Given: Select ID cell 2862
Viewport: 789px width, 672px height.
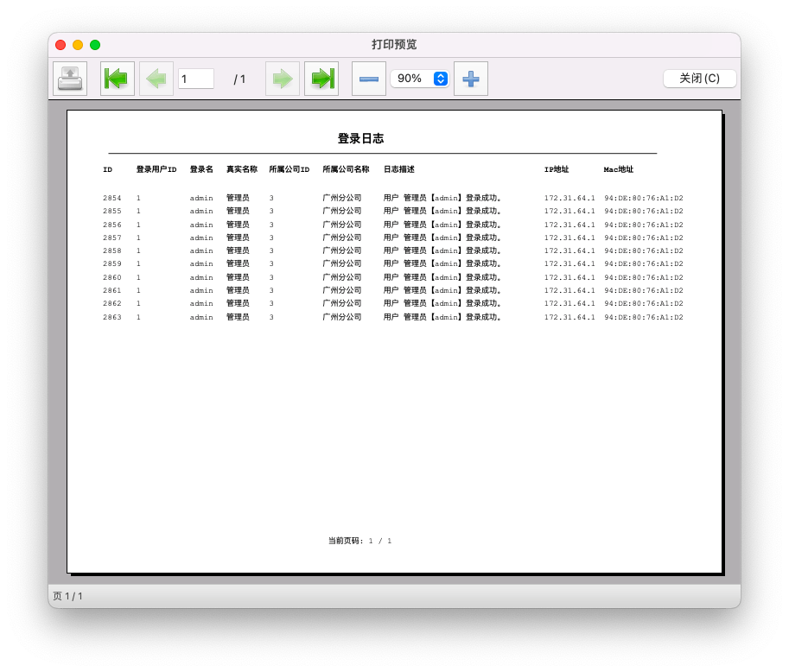Looking at the screenshot, I should 112,304.
